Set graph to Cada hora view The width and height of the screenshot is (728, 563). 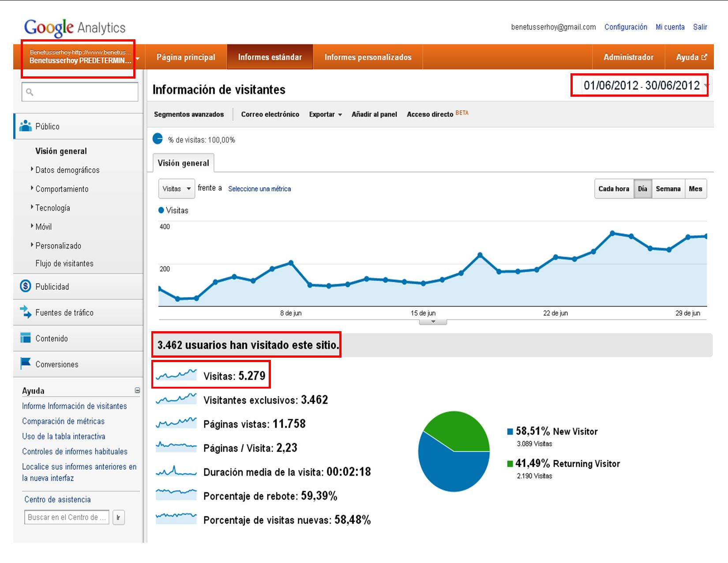click(x=613, y=189)
